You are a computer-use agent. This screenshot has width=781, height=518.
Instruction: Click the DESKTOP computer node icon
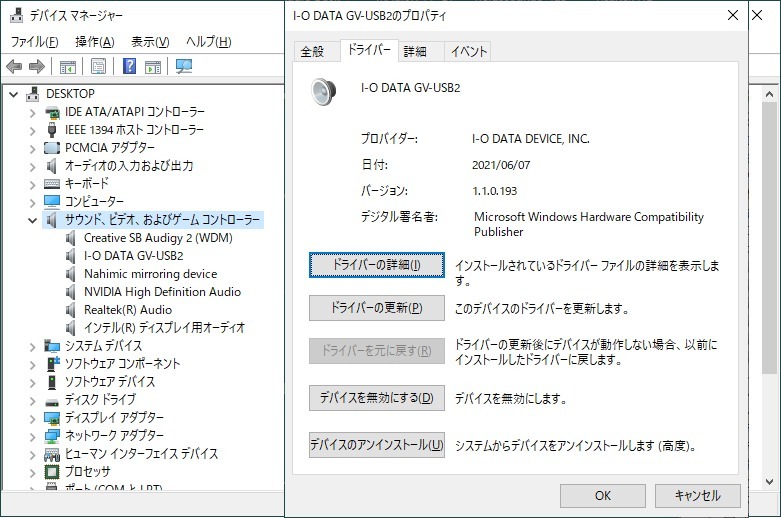point(33,94)
